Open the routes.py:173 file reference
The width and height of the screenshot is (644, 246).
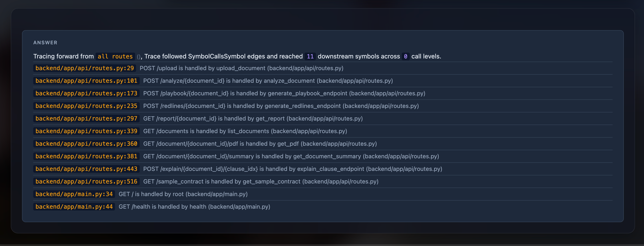[x=86, y=93]
